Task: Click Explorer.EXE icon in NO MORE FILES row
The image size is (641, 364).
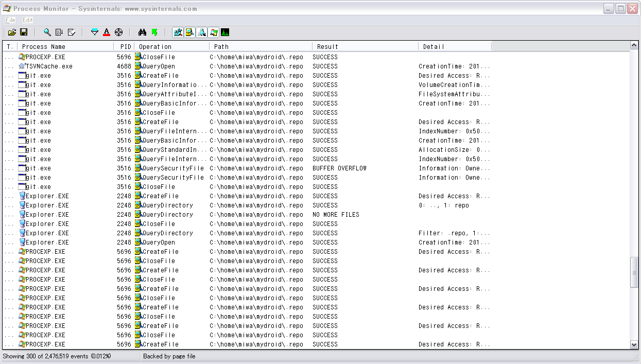Action: click(x=22, y=215)
